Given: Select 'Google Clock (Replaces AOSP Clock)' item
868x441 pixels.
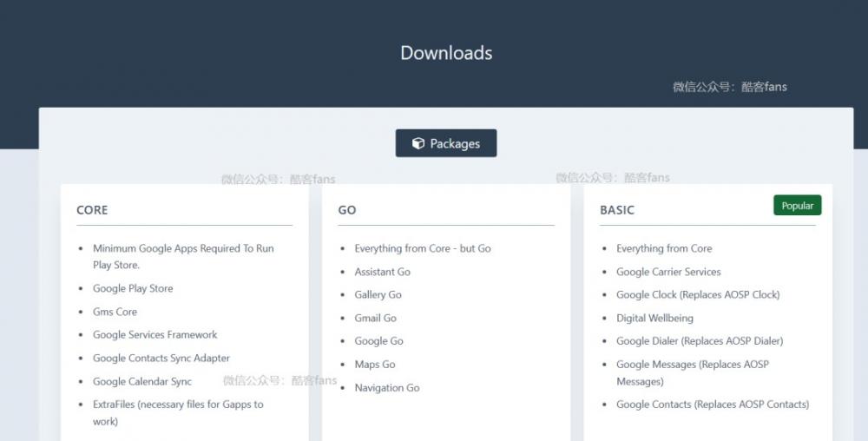Looking at the screenshot, I should (x=698, y=295).
